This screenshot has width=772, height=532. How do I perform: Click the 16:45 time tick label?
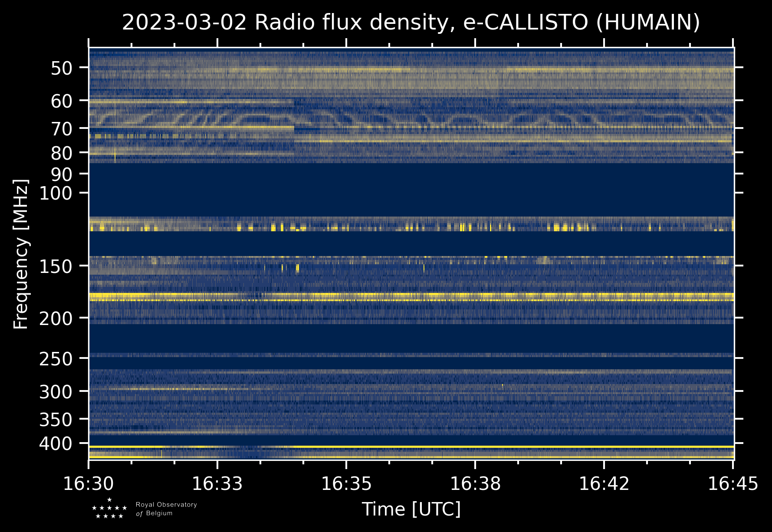pyautogui.click(x=733, y=484)
